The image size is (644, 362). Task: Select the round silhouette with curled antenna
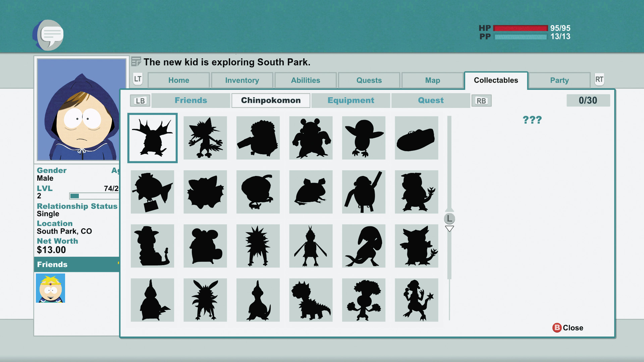[x=258, y=192]
